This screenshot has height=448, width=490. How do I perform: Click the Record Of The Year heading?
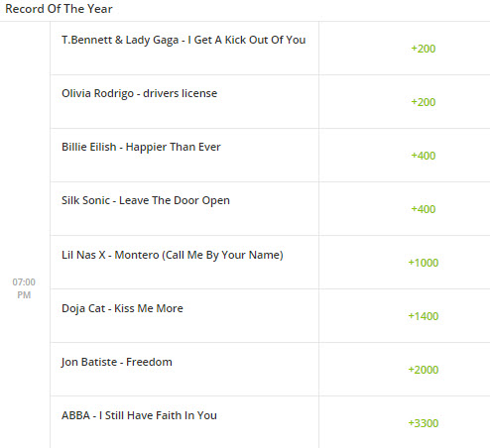point(59,9)
